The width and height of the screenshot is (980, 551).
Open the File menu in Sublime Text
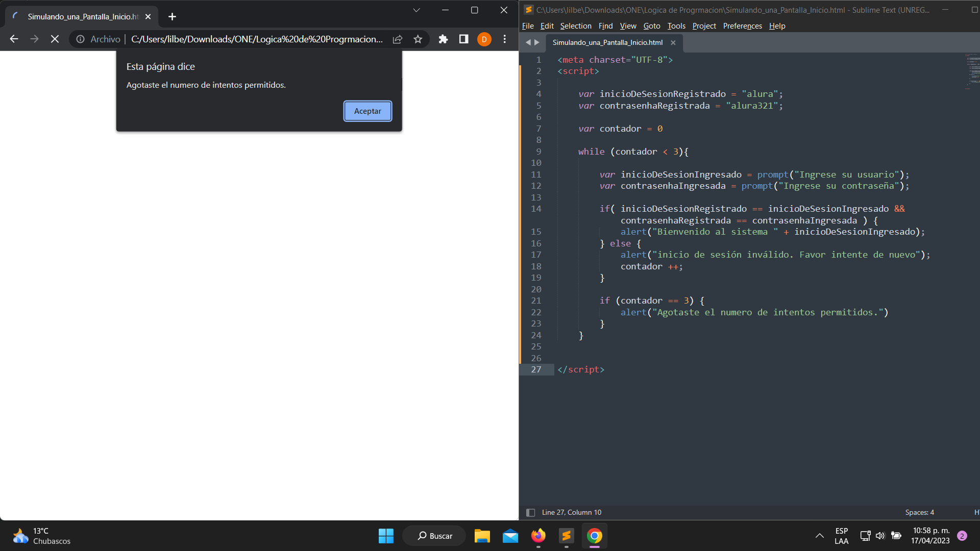pos(528,26)
